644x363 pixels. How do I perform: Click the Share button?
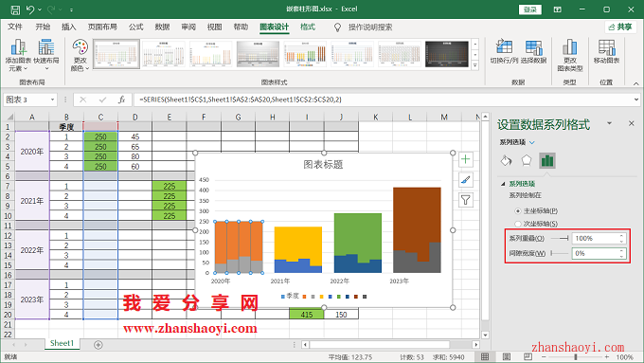click(620, 27)
